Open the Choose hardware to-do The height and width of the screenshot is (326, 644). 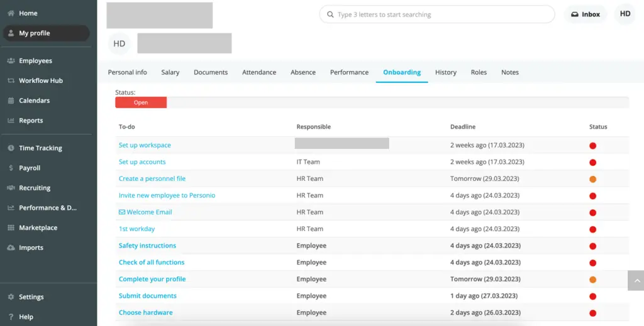pyautogui.click(x=145, y=313)
